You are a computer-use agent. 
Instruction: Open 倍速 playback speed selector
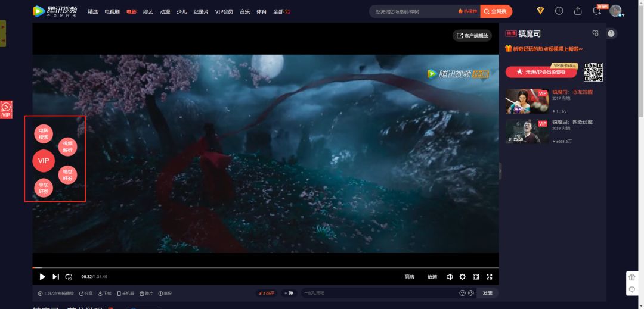coord(432,277)
